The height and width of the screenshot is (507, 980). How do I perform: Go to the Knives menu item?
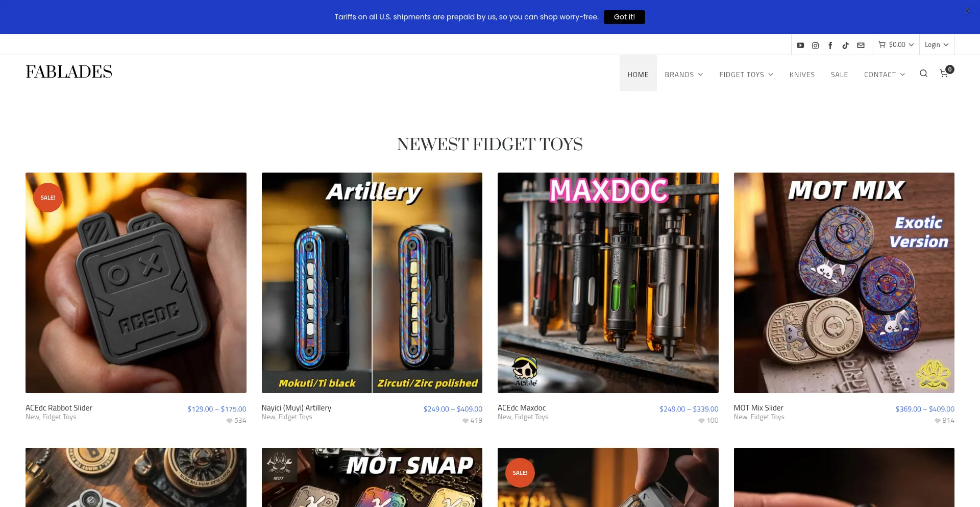point(802,75)
